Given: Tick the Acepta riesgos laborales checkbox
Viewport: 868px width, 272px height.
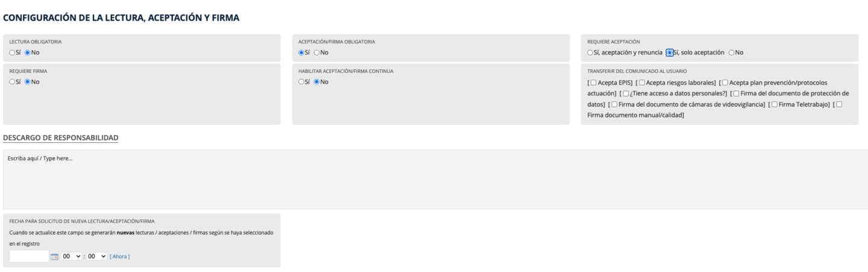Looking at the screenshot, I should tap(643, 82).
